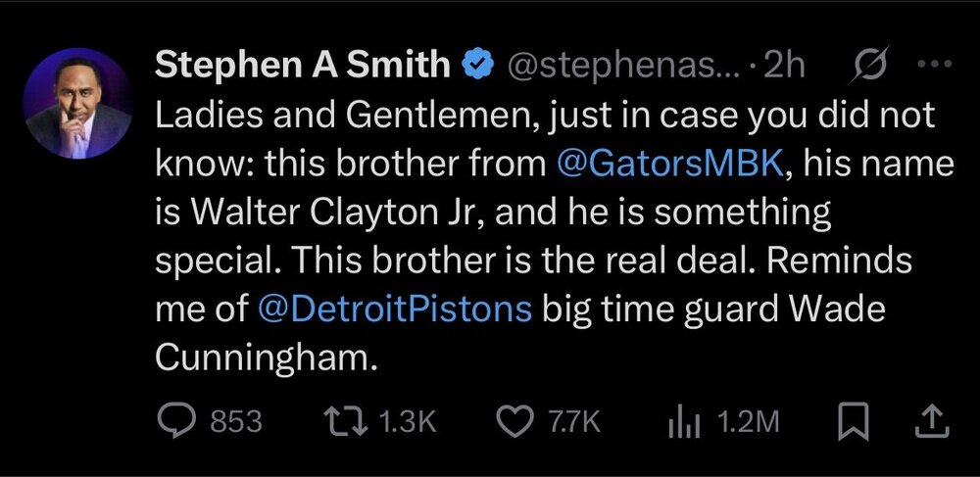Click the reply speech bubble icon

(177, 421)
